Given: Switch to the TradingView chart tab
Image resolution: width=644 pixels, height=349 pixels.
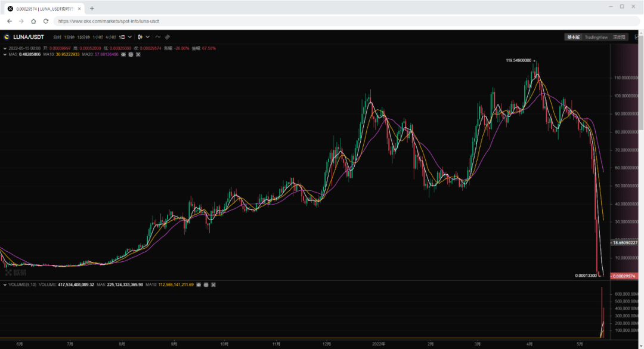Looking at the screenshot, I should click(x=596, y=37).
